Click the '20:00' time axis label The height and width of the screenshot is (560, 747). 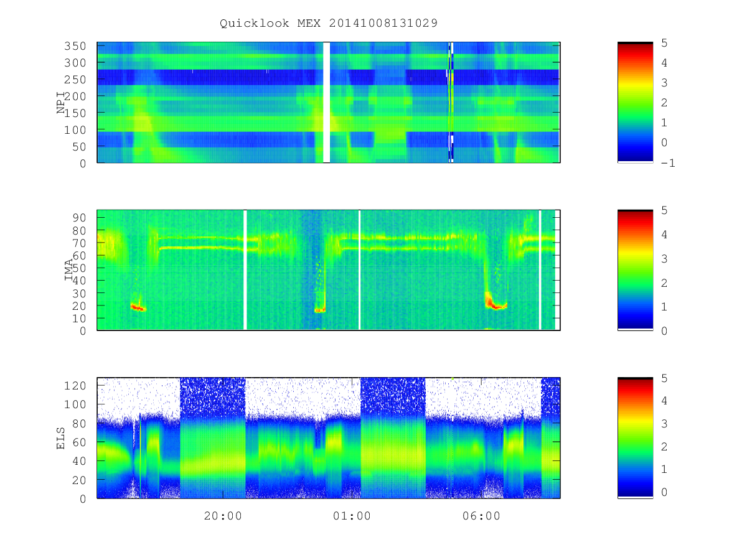(x=223, y=516)
